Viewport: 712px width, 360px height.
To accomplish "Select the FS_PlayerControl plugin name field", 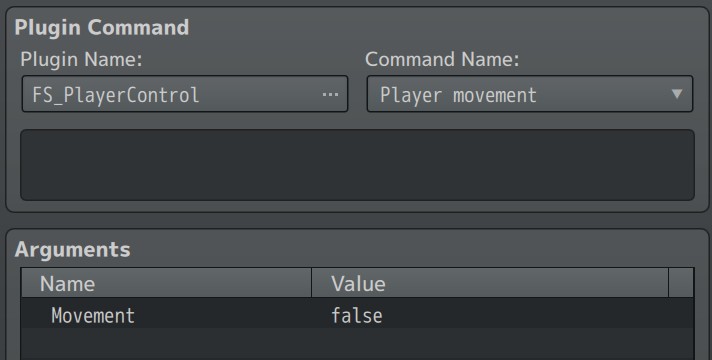I will pos(185,94).
